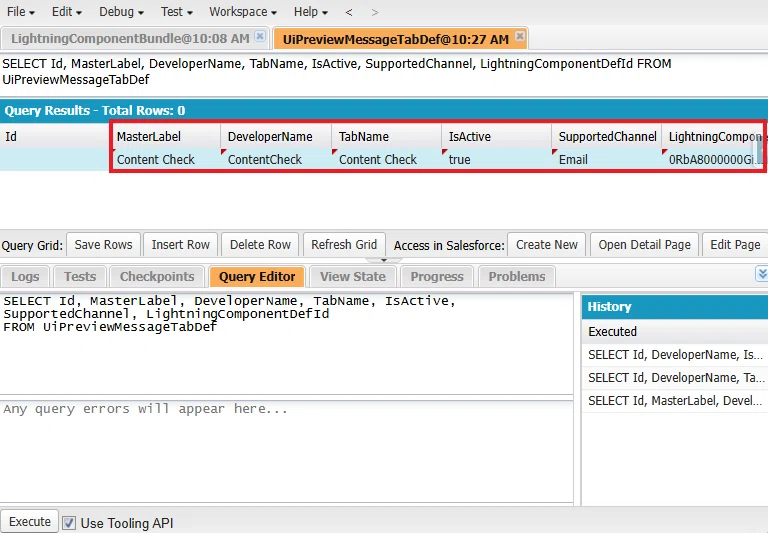The height and width of the screenshot is (533, 768).
Task: Collapse the bottom panel with double-chevron icon
Action: pyautogui.click(x=762, y=274)
